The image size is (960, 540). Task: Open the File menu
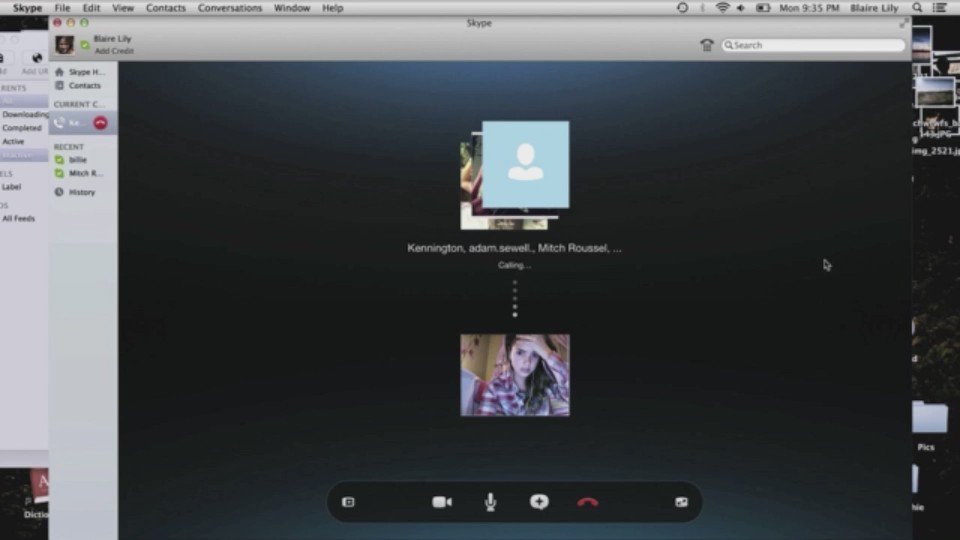pos(62,8)
